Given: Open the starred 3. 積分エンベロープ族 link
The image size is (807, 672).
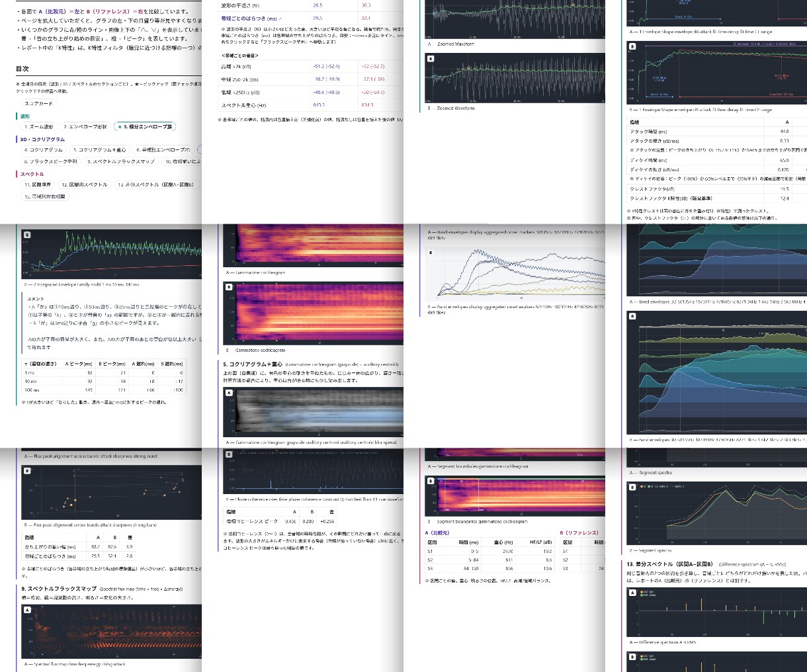Looking at the screenshot, I should coord(145,126).
